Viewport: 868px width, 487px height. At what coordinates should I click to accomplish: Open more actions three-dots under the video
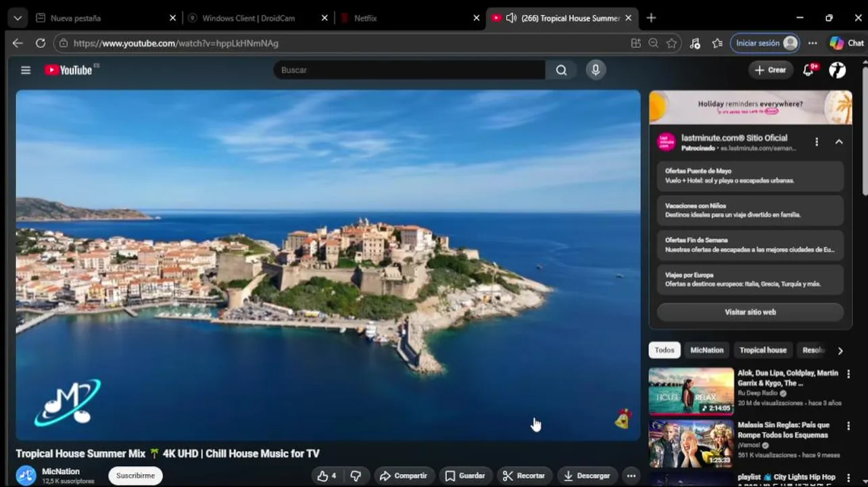(x=631, y=476)
